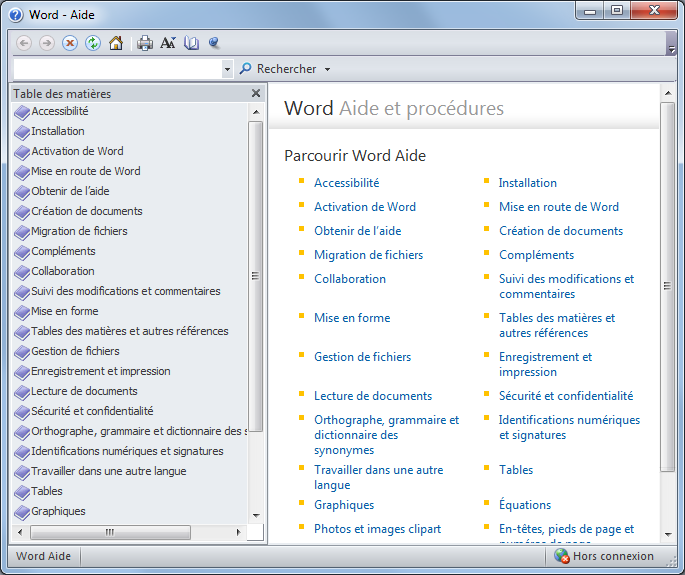Image resolution: width=685 pixels, height=575 pixels.
Task: Toggle the table of contents book icon
Action: click(191, 43)
